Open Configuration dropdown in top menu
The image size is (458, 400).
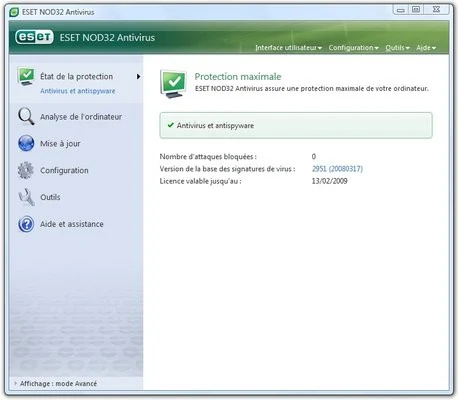coord(353,48)
